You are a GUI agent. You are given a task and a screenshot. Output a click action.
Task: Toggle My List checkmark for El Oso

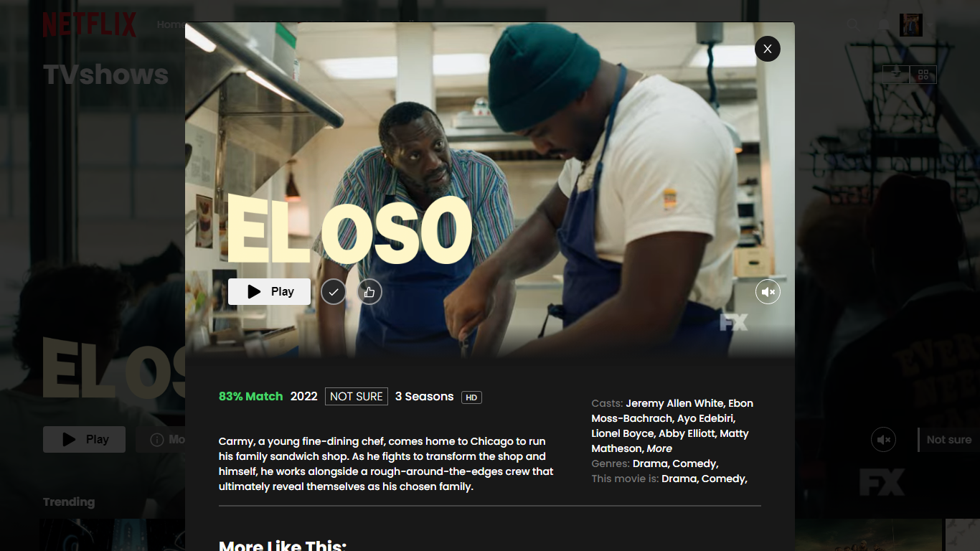pyautogui.click(x=334, y=292)
